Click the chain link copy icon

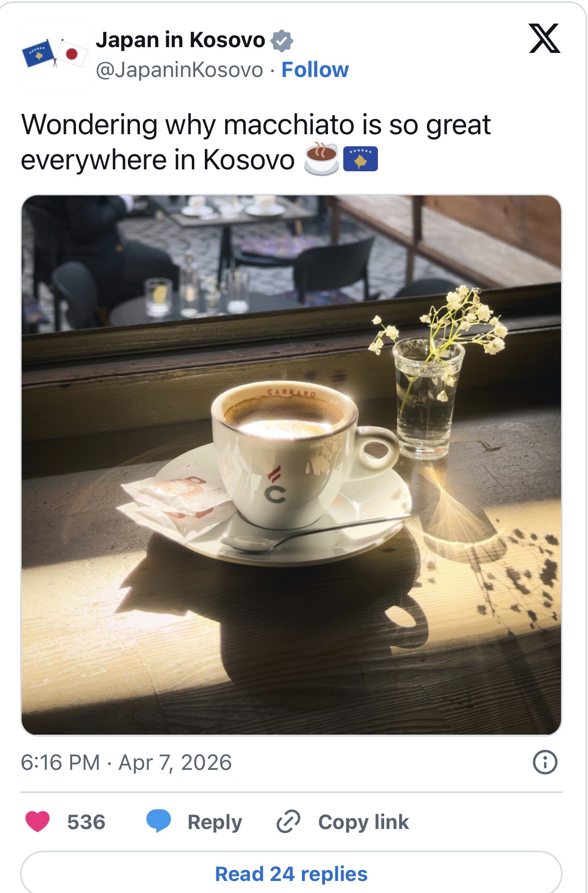click(288, 821)
